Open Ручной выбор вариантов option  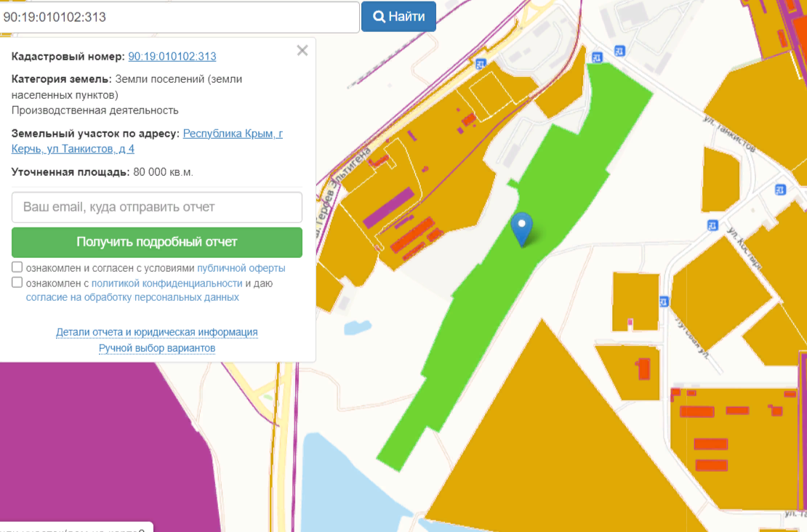pos(157,348)
